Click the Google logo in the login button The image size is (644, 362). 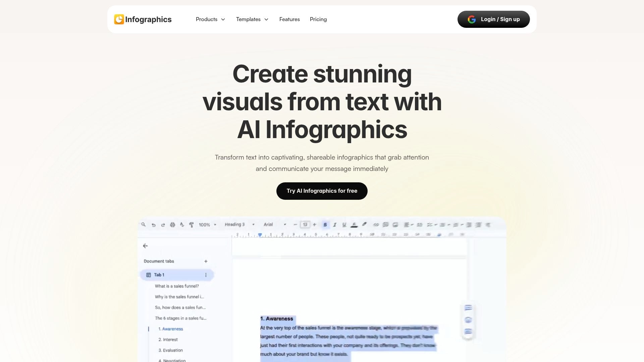pyautogui.click(x=472, y=19)
